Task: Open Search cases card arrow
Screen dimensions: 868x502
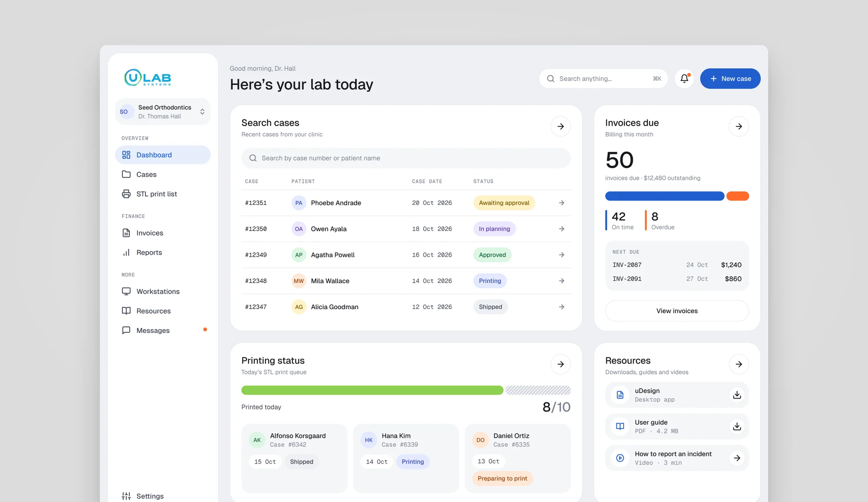Action: pos(560,126)
